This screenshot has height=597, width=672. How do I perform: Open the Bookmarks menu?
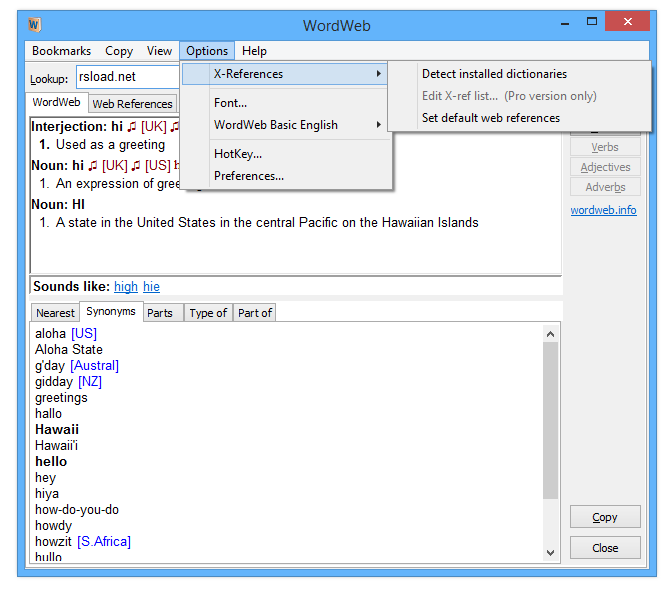61,51
